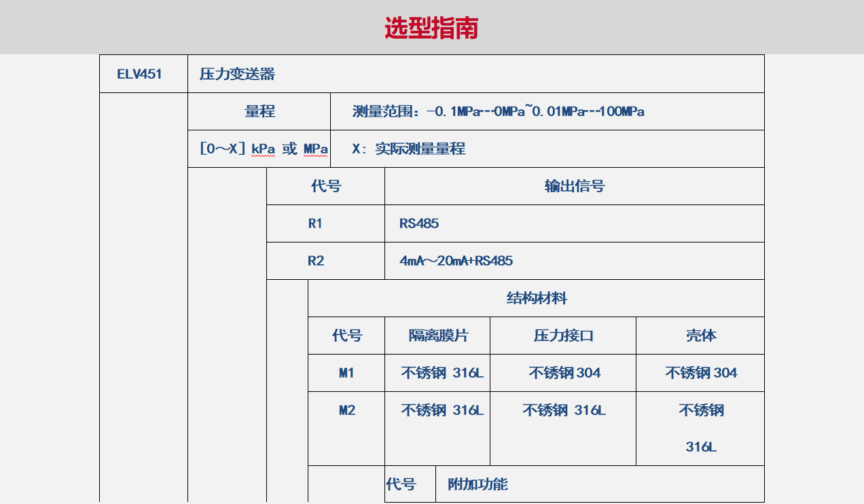864x504 pixels.
Task: Select the ELV451 model code cell
Action: coord(140,74)
